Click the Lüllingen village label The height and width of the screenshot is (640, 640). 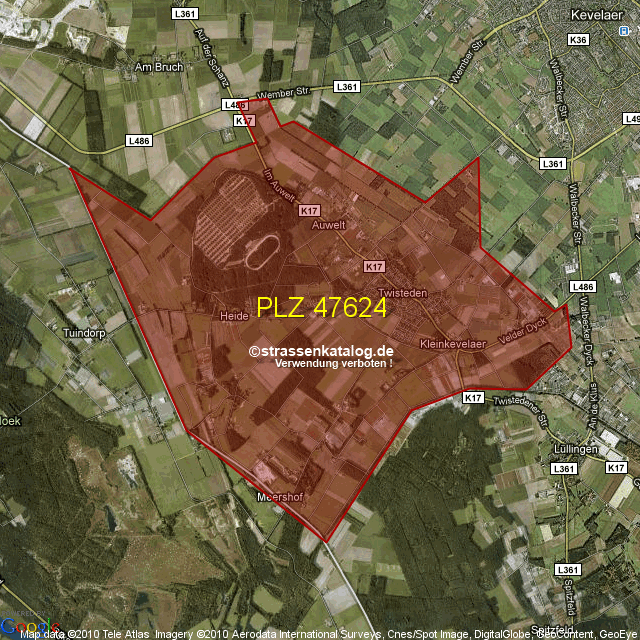point(573,449)
